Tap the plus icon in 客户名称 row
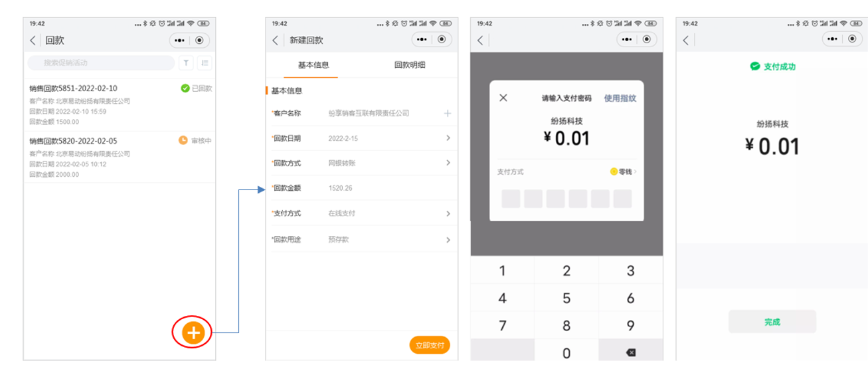 (x=448, y=113)
